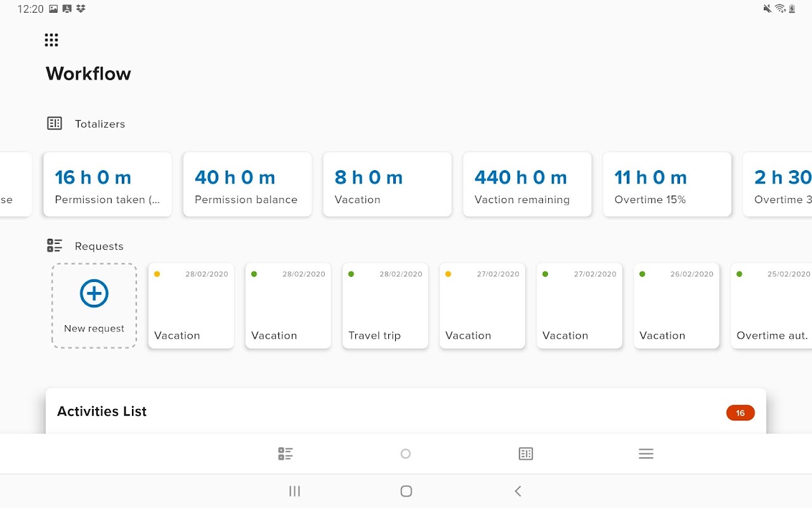The height and width of the screenshot is (508, 812).
Task: Open the Permission balance totalizer card
Action: click(x=247, y=184)
